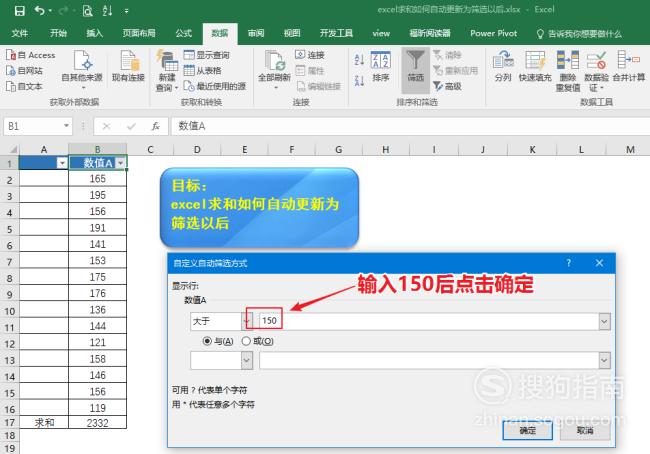Click the Undo arrow icon
The height and width of the screenshot is (454, 650).
click(40, 10)
